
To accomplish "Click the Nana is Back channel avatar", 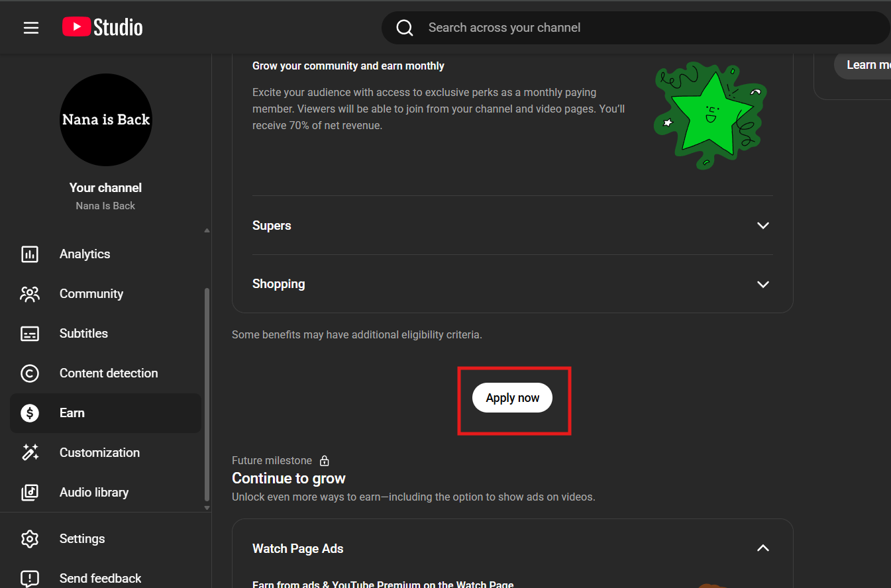I will click(106, 120).
